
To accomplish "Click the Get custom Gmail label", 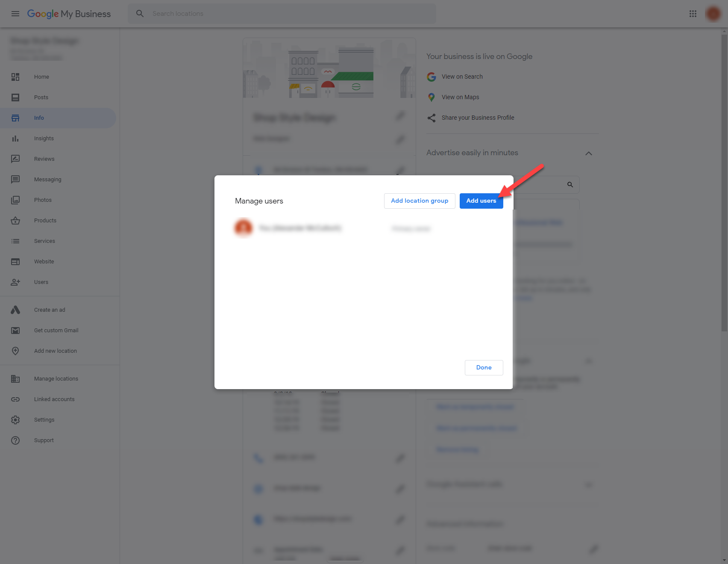I will (x=56, y=331).
